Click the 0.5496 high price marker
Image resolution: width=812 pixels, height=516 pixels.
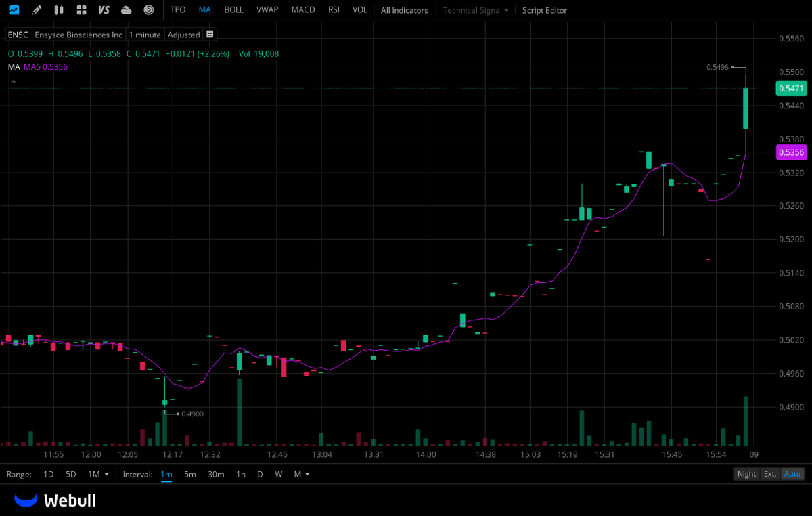point(717,67)
